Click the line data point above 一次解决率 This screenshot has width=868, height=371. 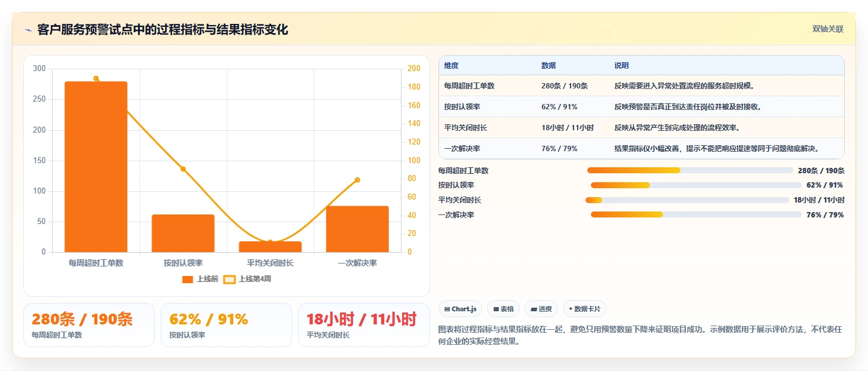pos(357,180)
